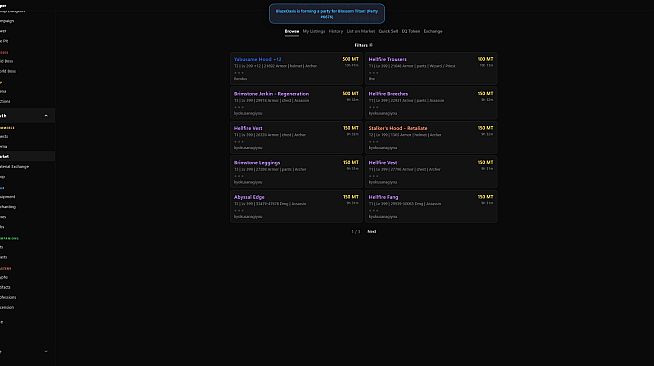Open the Hellfire Trousers listing
This screenshot has height=366, width=654.
(431, 68)
